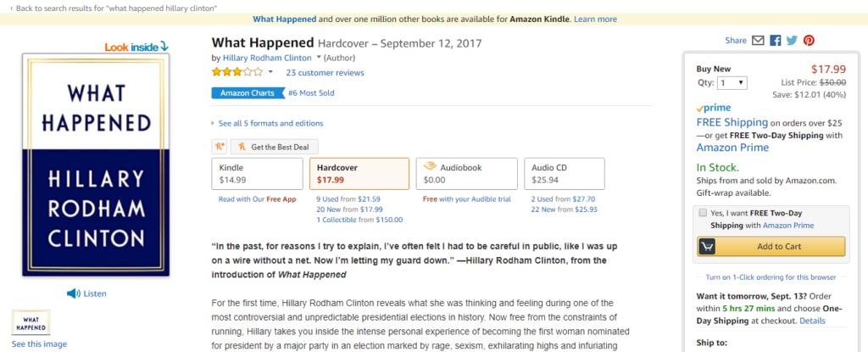Check the FREE Two-Day Shipping checkbox
The width and height of the screenshot is (868, 352).
click(x=703, y=213)
